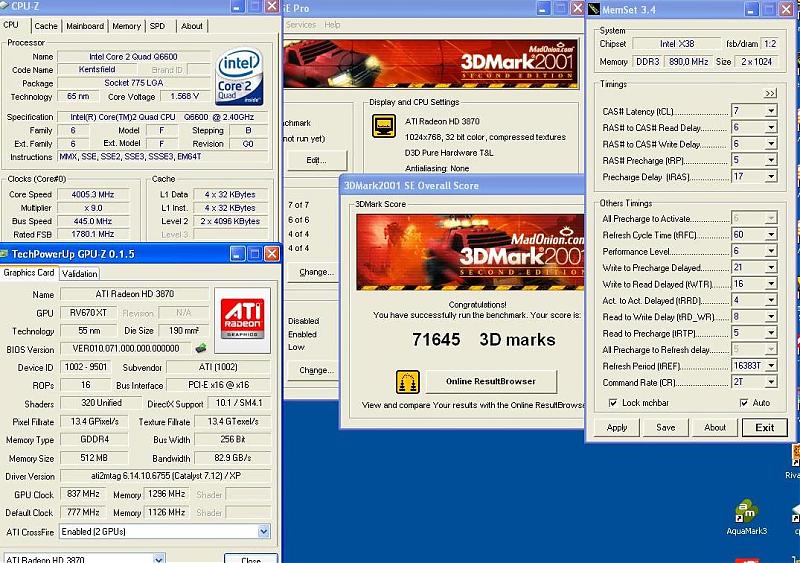Click the BIOS chip icon beside BIOS Version
The image size is (800, 563).
[x=201, y=348]
